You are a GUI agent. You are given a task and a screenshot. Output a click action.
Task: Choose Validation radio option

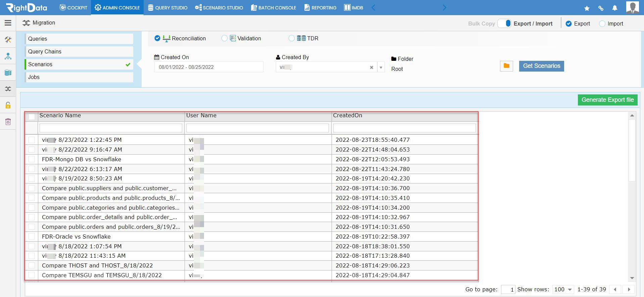point(225,38)
